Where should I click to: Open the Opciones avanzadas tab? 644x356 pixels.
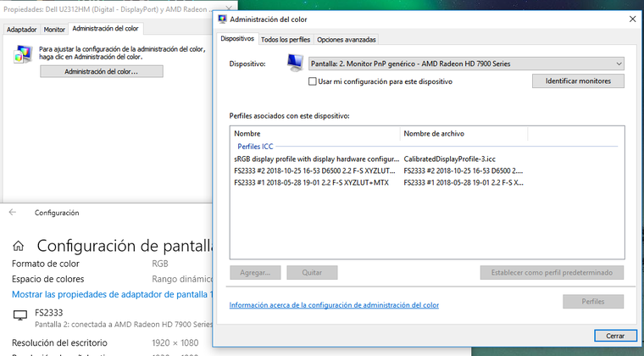[347, 40]
